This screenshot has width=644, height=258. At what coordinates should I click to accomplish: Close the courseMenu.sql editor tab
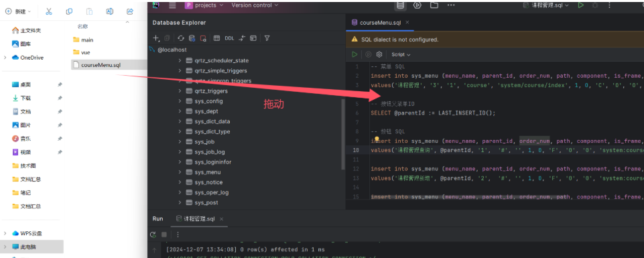pyautogui.click(x=407, y=23)
